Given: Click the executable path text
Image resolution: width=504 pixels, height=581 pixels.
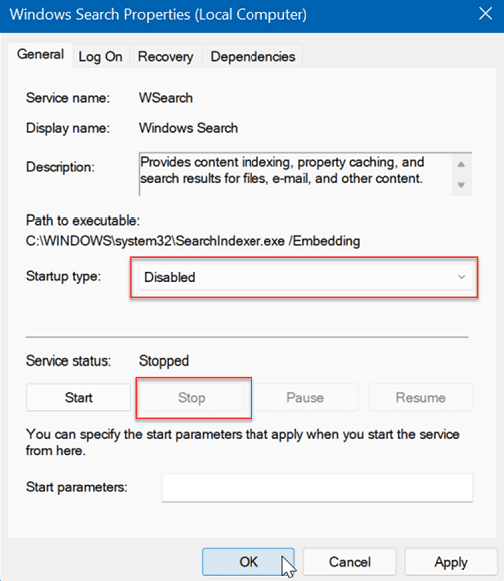Looking at the screenshot, I should coord(193,241).
